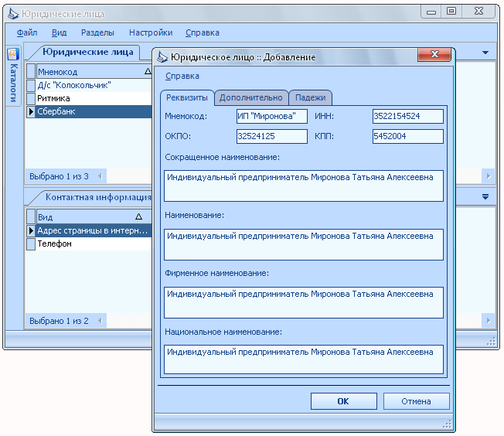This screenshot has width=504, height=436.
Task: Open the Файл menu
Action: (27, 32)
